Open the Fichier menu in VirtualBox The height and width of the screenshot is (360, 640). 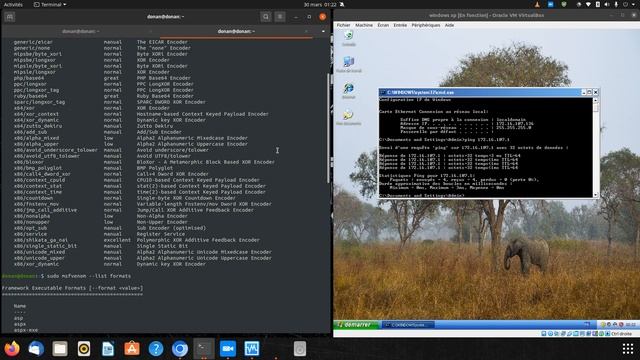343,25
